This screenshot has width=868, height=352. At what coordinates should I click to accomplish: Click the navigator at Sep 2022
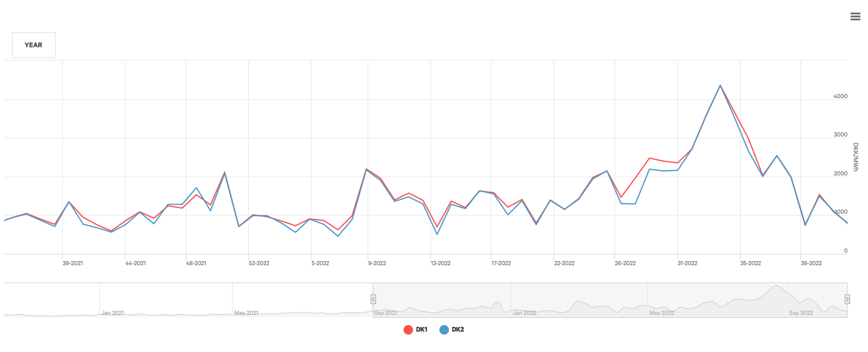[800, 312]
